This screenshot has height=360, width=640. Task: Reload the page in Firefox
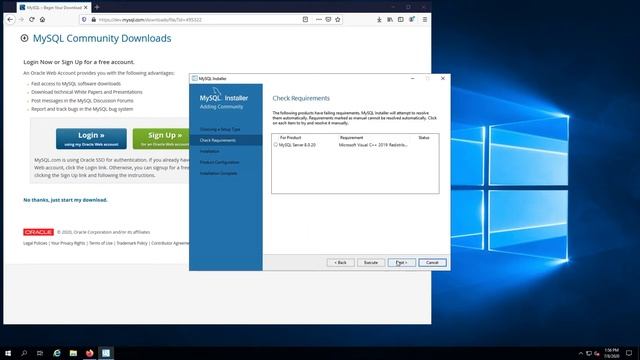[32, 19]
